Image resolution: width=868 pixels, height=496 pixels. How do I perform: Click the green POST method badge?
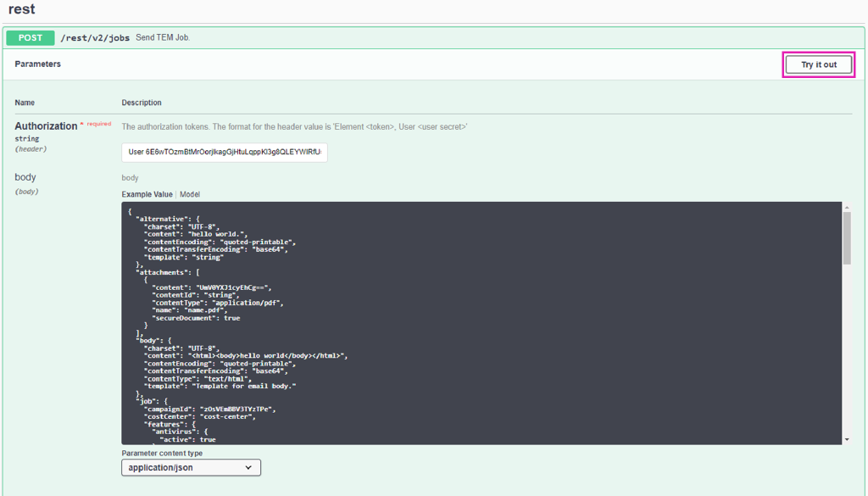(x=31, y=38)
